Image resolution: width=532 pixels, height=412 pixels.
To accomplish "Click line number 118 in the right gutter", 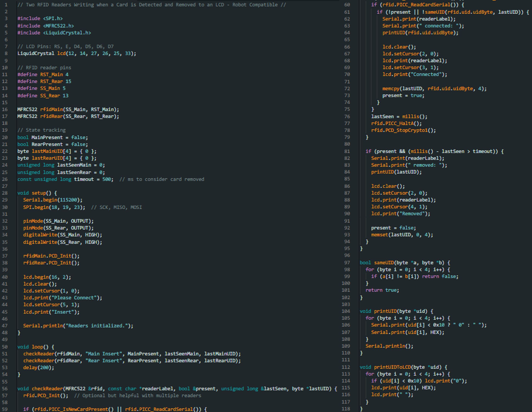I will pos(346,409).
